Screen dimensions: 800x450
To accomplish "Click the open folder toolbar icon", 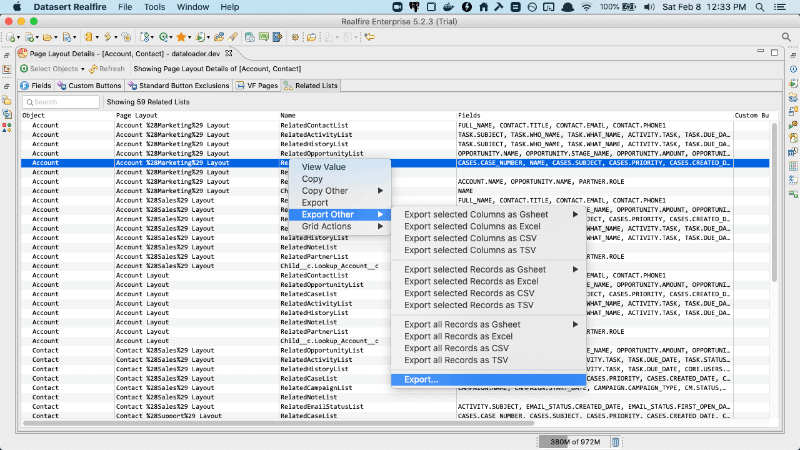I will [47, 37].
